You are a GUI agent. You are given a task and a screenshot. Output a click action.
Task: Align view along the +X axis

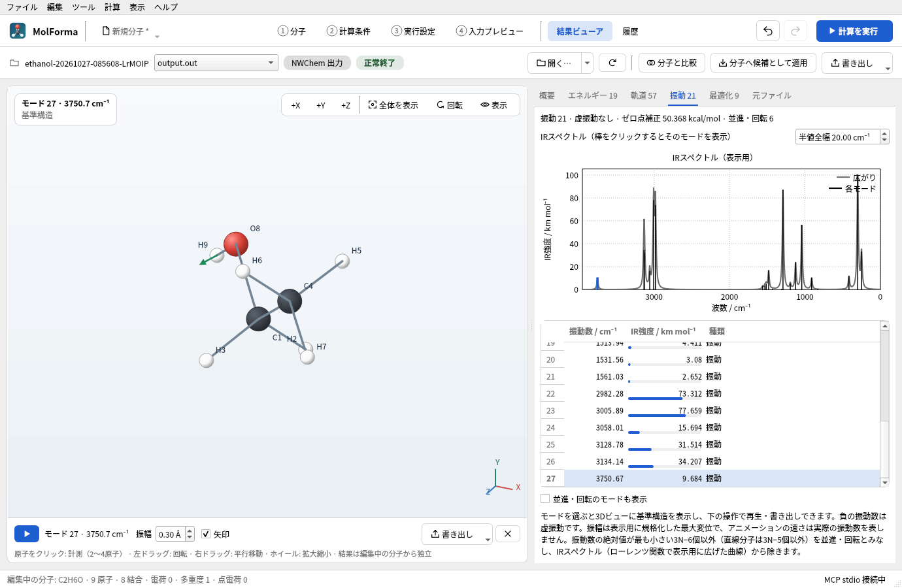[x=295, y=105]
